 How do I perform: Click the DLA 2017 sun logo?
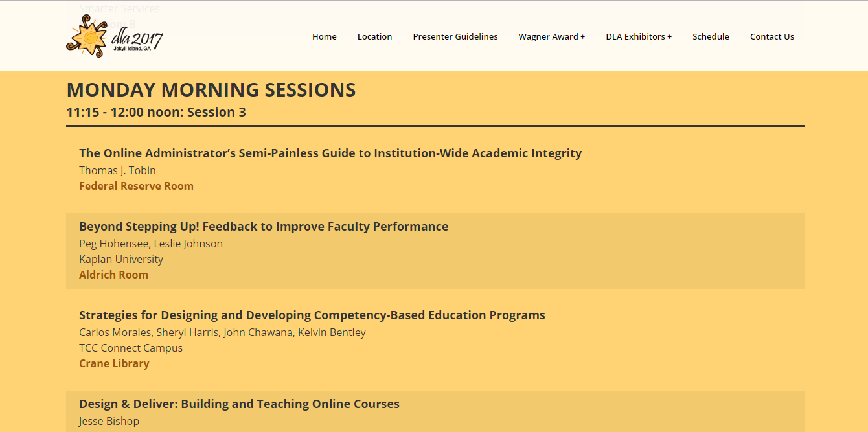pyautogui.click(x=114, y=37)
